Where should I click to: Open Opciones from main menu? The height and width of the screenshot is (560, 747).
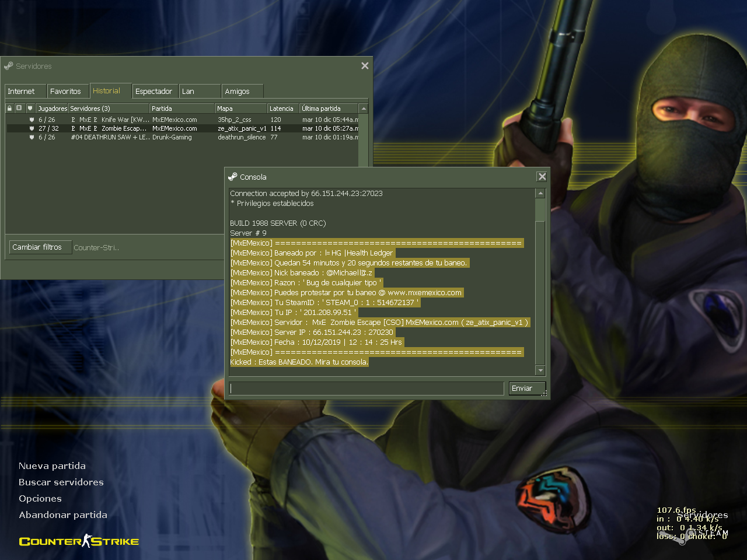(40, 498)
